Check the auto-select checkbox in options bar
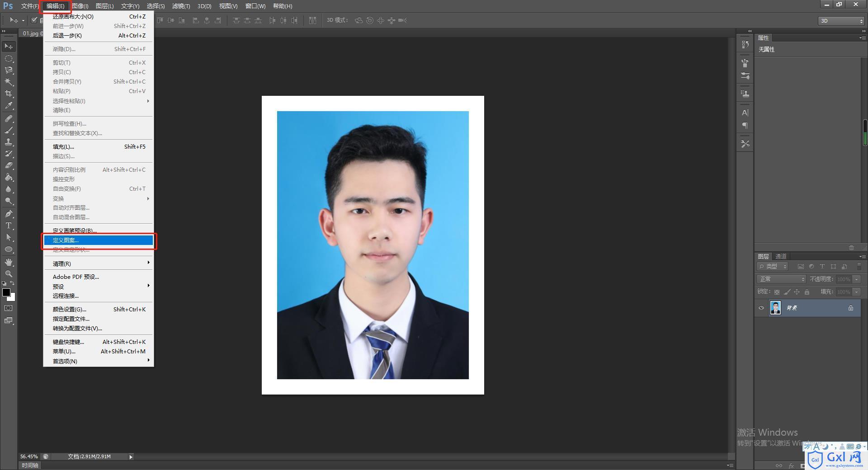This screenshot has width=868, height=470. [34, 20]
